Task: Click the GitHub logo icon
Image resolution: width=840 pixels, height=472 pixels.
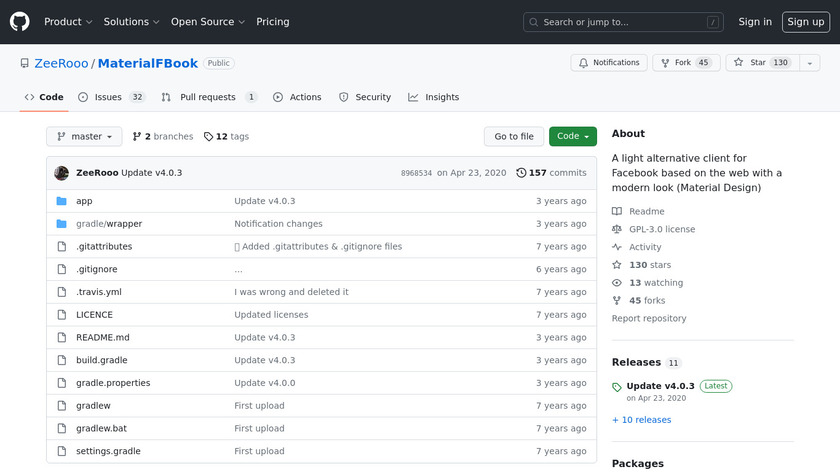Action: click(19, 22)
